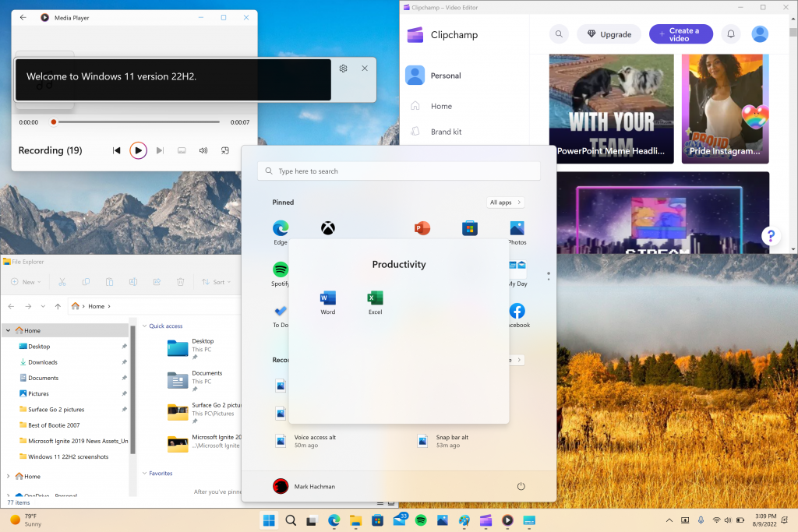The height and width of the screenshot is (532, 798).
Task: Open All apps in the Start menu
Action: click(x=505, y=202)
